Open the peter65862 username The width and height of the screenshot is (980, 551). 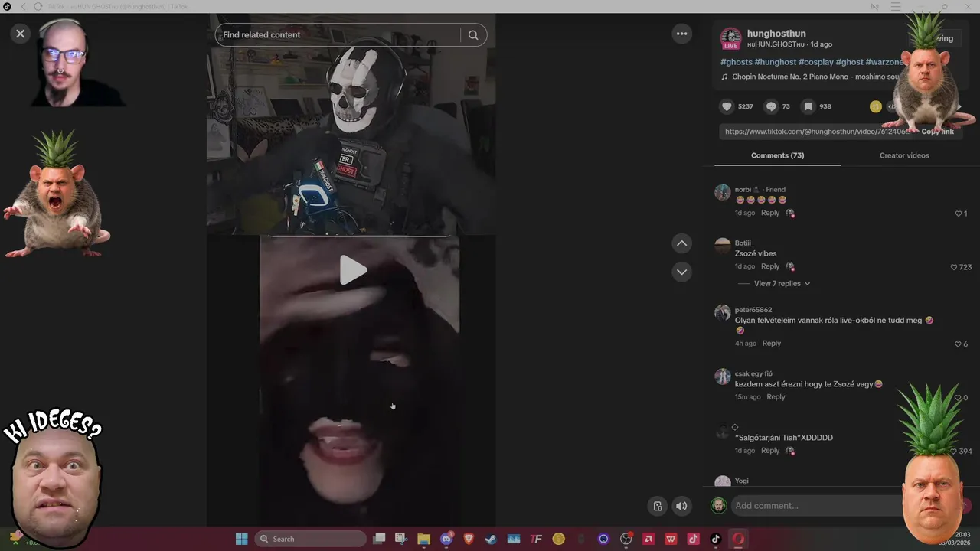tap(753, 310)
